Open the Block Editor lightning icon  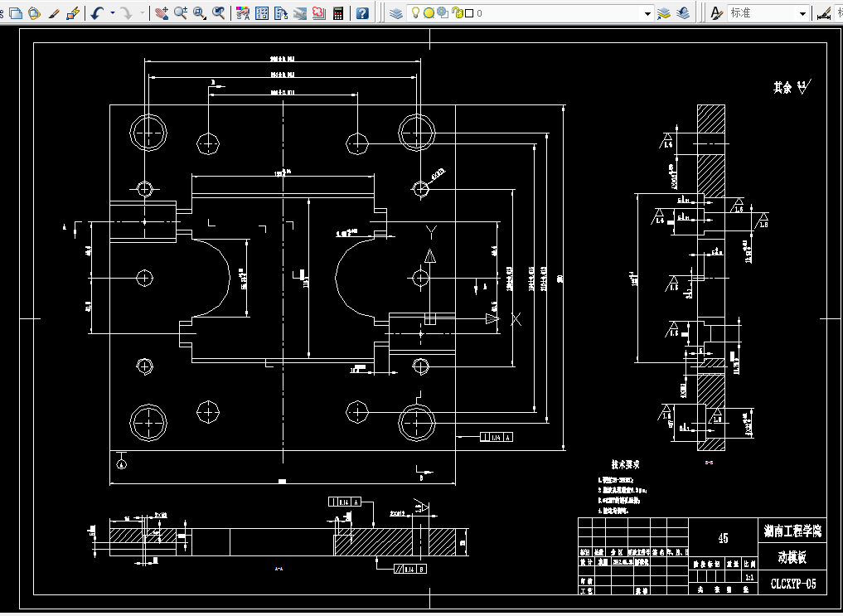point(73,13)
